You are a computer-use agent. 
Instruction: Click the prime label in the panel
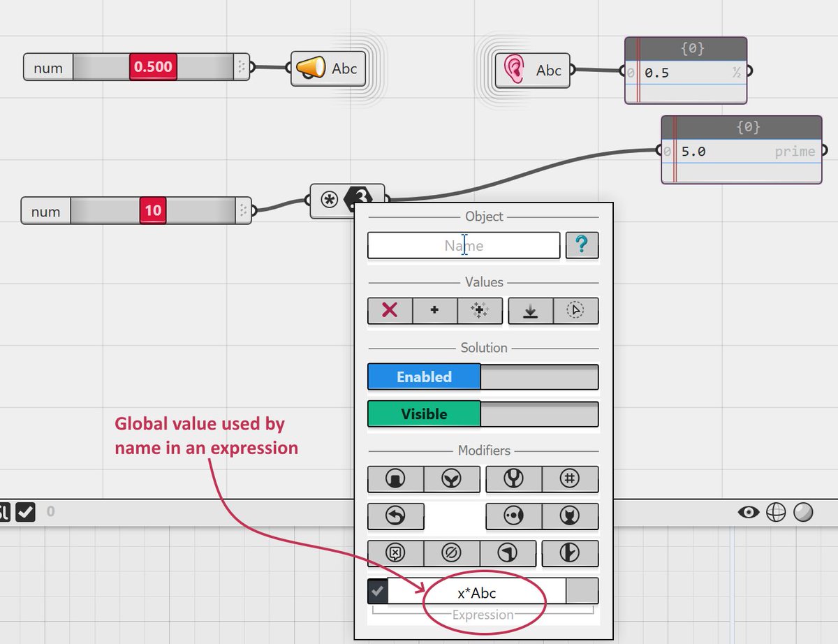click(795, 151)
